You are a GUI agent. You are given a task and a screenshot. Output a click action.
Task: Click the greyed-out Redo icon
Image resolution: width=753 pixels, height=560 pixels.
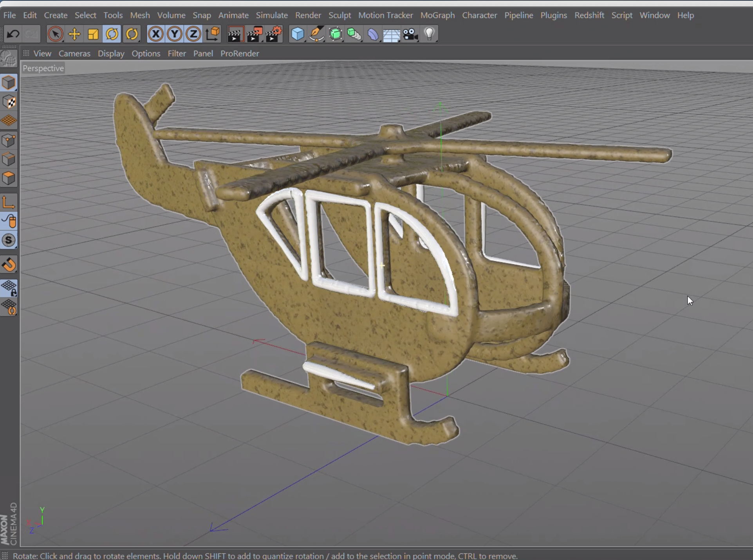[31, 34]
